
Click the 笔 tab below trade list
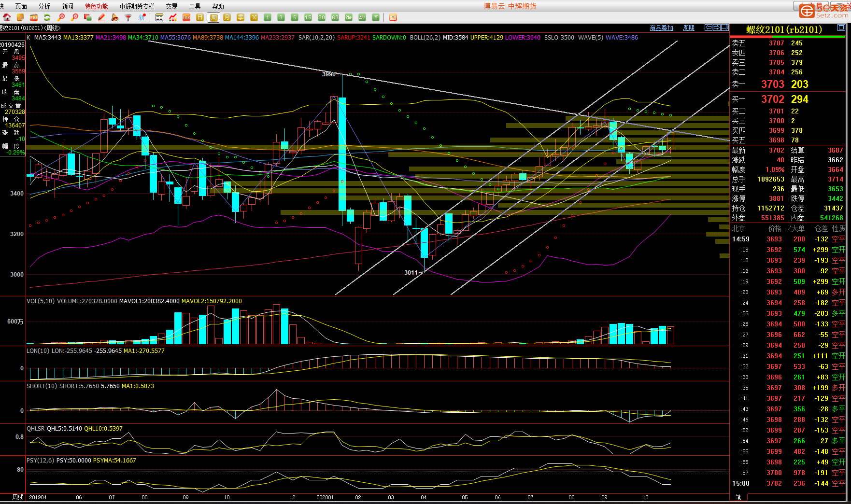[x=738, y=497]
